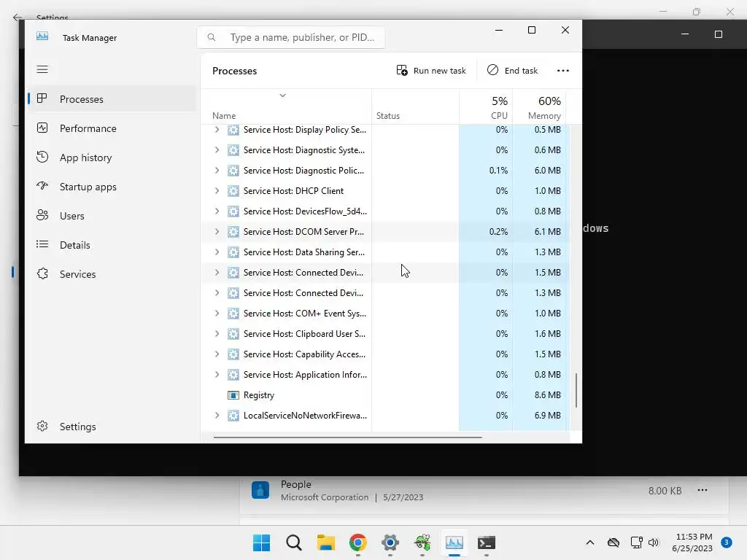The image size is (747, 560).
Task: Open Startup apps page
Action: [112, 187]
